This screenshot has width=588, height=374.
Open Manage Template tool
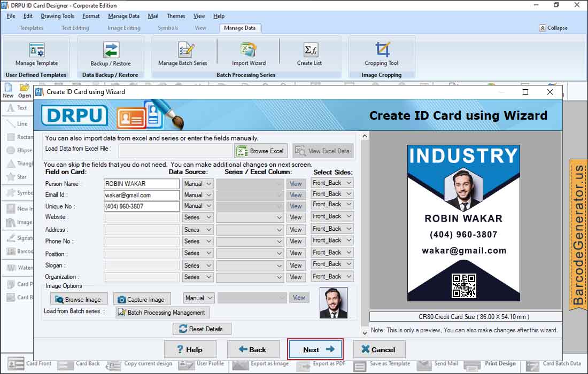click(36, 54)
